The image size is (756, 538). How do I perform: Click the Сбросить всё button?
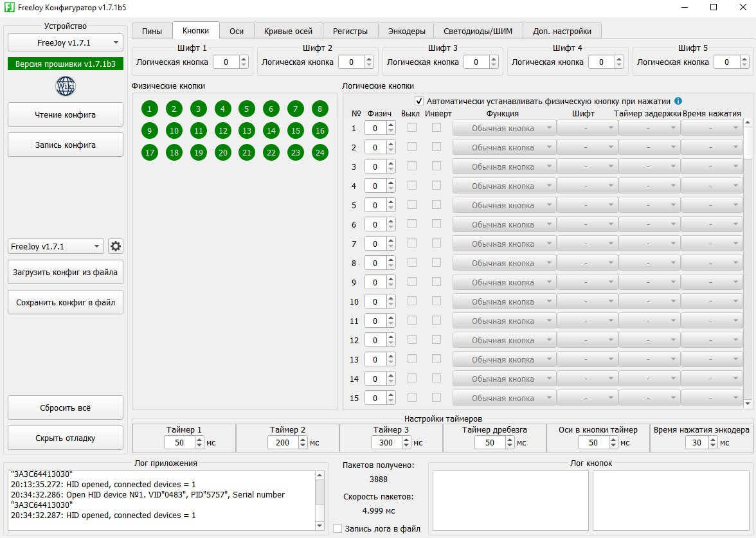(66, 408)
